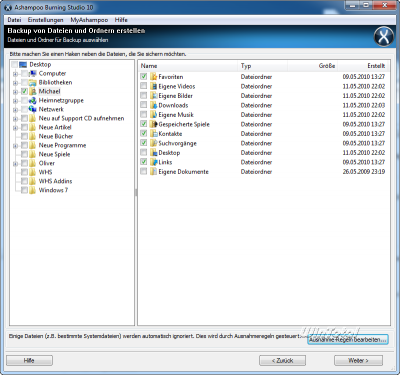This screenshot has height=375, width=400.
Task: Expand the Netzwerk tree node
Action: [15, 110]
